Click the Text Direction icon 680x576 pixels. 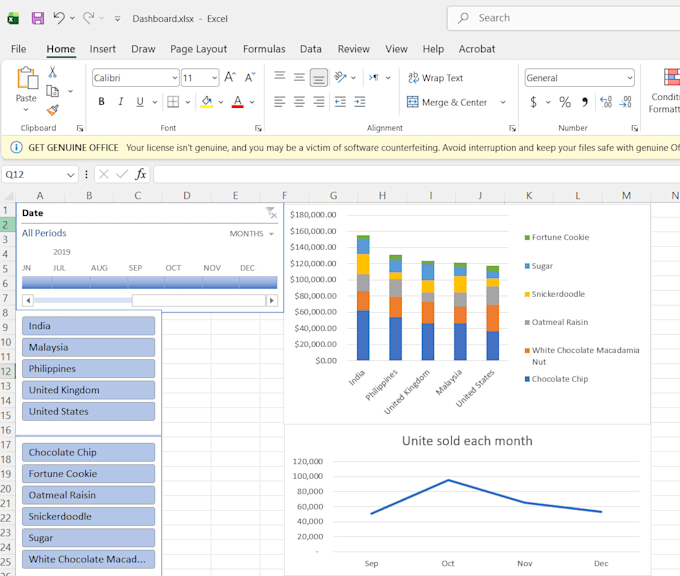coord(374,78)
